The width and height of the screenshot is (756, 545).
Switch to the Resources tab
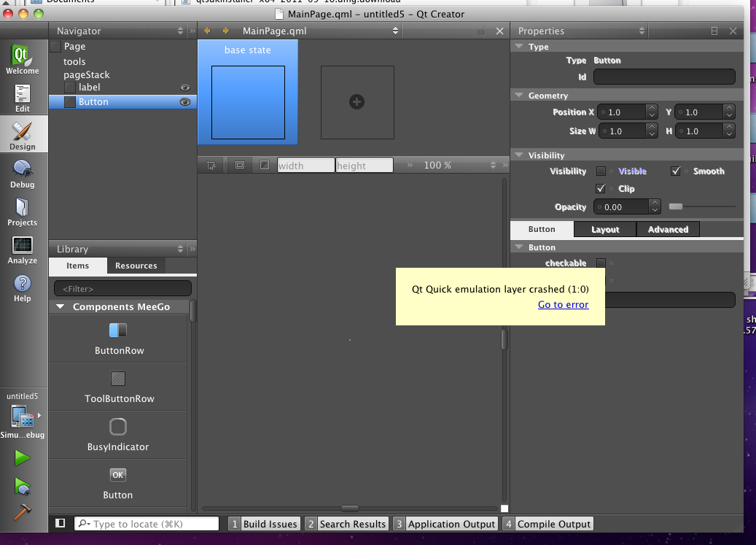(136, 266)
